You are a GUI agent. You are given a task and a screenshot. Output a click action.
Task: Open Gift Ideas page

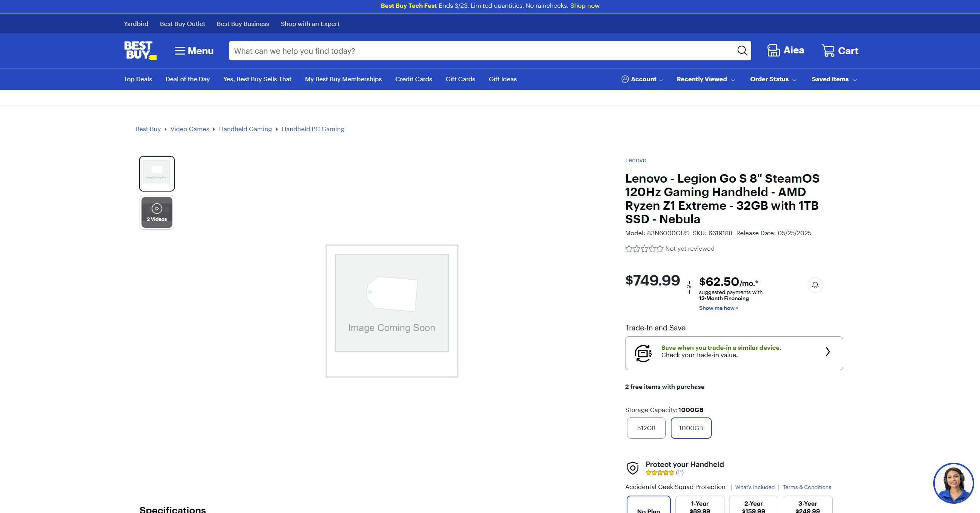pyautogui.click(x=503, y=79)
